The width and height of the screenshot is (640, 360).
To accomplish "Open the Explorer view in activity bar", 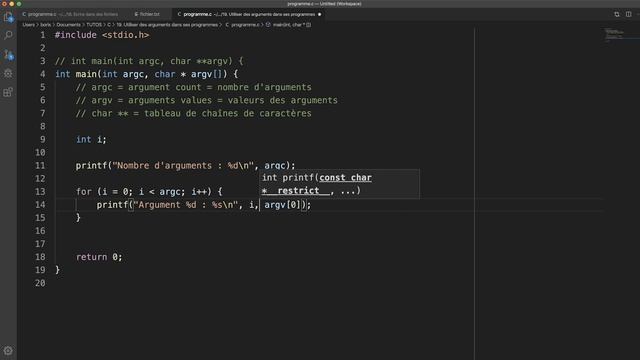I will [x=8, y=17].
